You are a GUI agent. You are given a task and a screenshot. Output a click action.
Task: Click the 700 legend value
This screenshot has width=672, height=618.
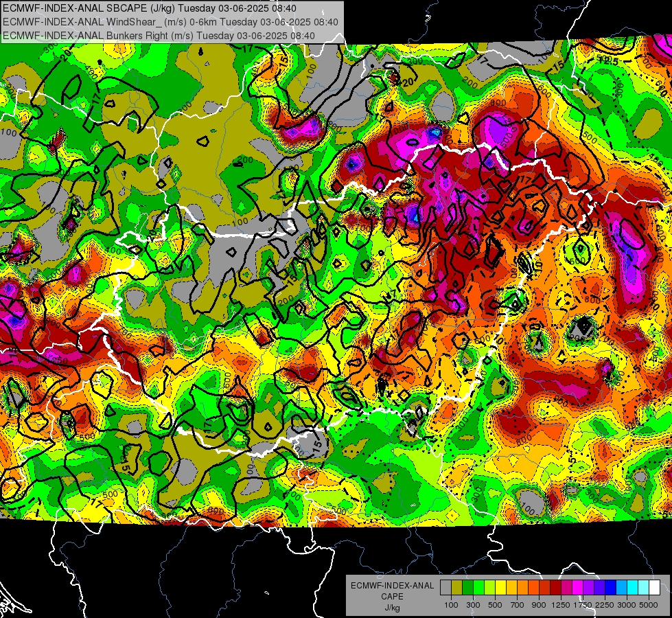pyautogui.click(x=518, y=605)
